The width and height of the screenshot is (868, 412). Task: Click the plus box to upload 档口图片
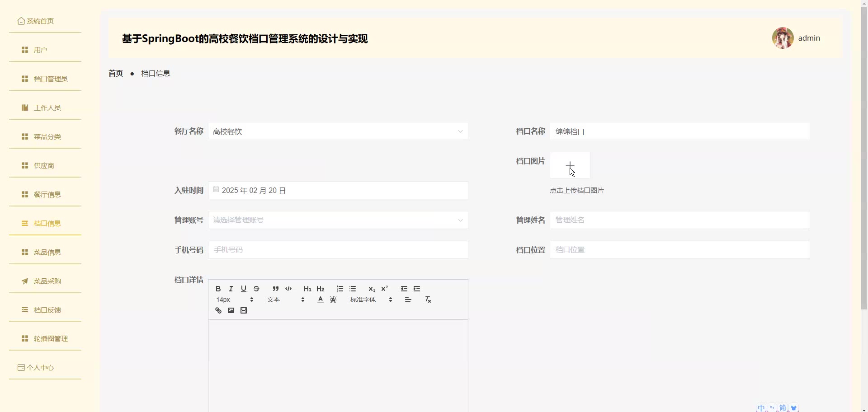tap(570, 165)
